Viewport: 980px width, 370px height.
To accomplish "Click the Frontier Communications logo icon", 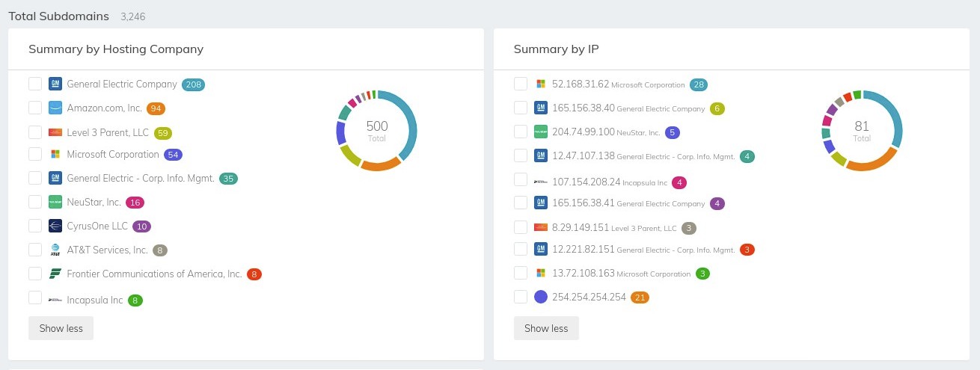I will tap(55, 274).
